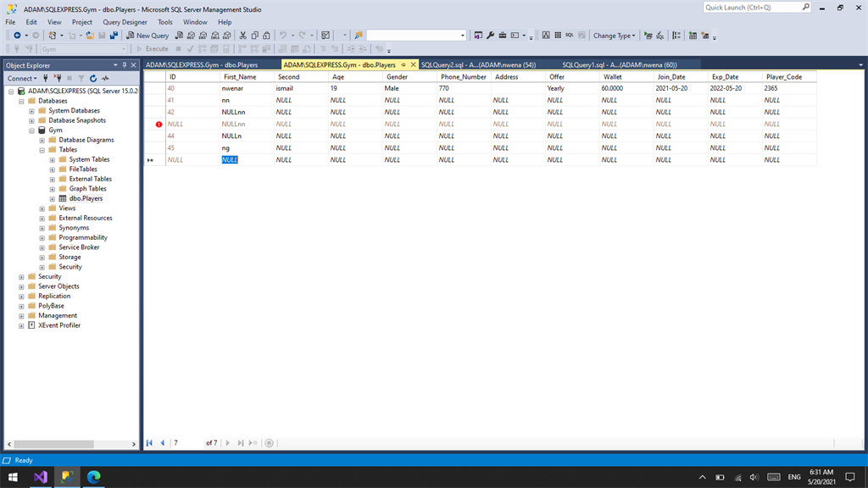This screenshot has height=488, width=868.
Task: Toggle the Show Diagram Pane button
Action: click(x=546, y=36)
